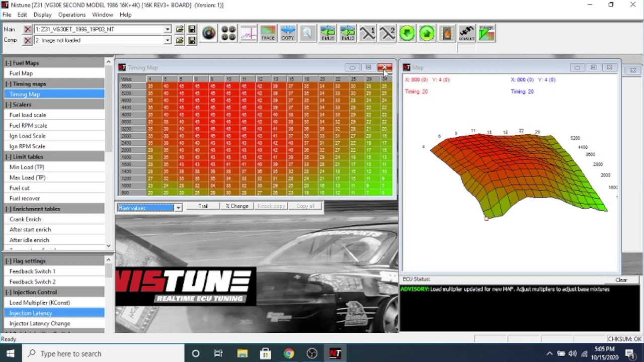Screen dimensions: 644x362
Task: Click the COPY toolbar icon
Action: tap(288, 34)
